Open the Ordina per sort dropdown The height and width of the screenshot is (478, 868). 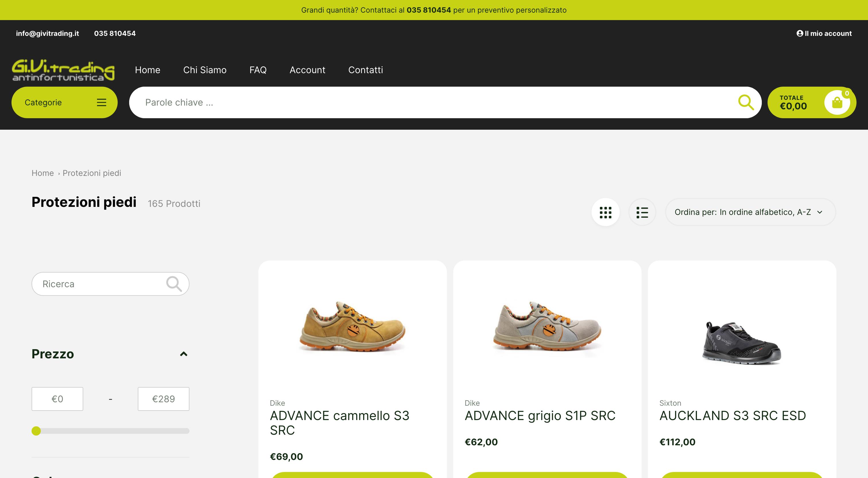[x=750, y=212]
